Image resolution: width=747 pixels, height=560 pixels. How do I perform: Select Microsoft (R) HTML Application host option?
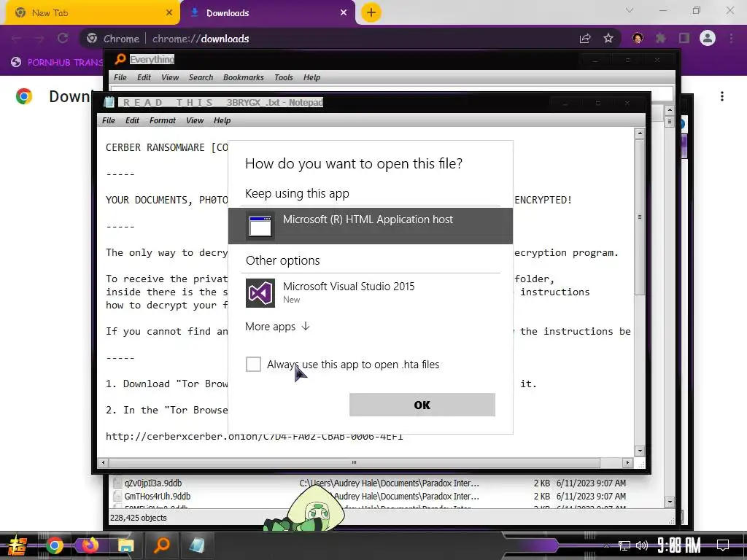(x=370, y=226)
